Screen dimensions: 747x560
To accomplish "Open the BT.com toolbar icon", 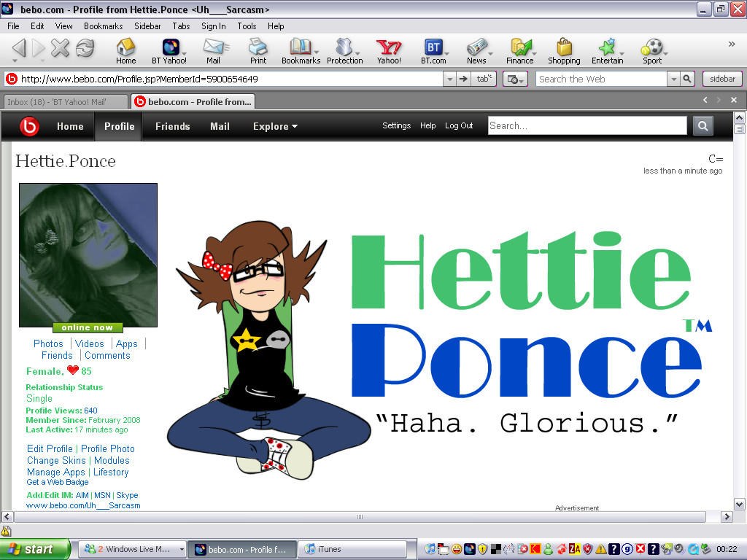I will pos(433,51).
